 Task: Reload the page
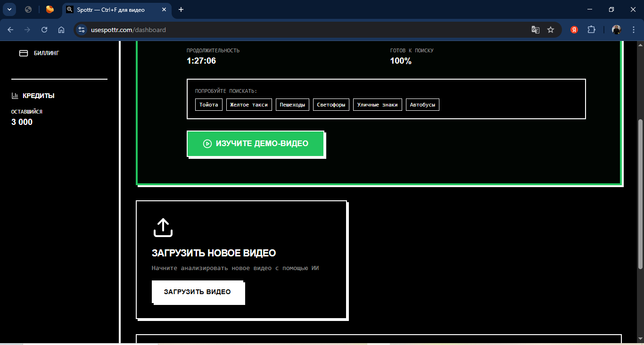44,30
